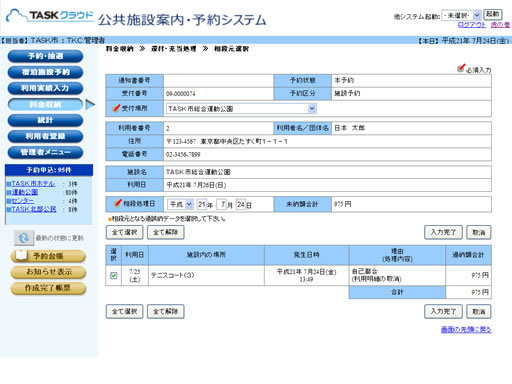The height and width of the screenshot is (384, 512).
Task: Click receipt number 09-0000074
Action: [x=181, y=94]
